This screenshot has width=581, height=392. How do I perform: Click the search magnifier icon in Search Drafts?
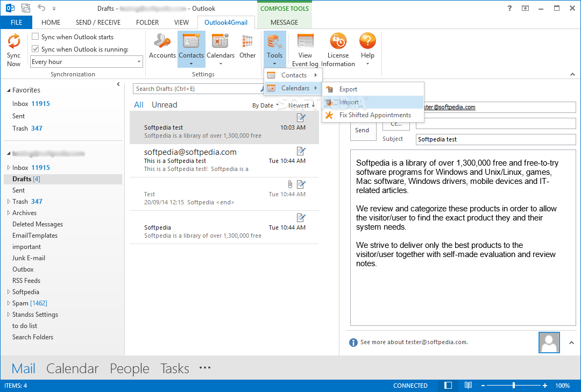pos(262,89)
